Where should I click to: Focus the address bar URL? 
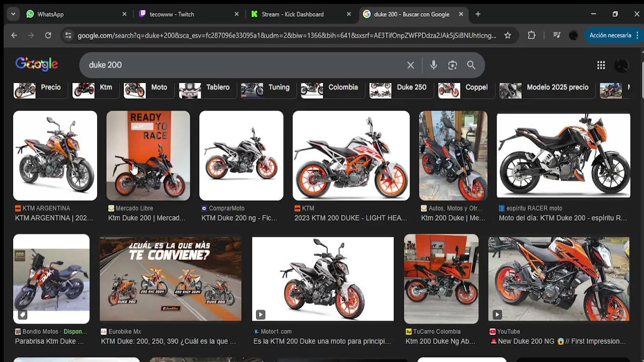pos(287,35)
